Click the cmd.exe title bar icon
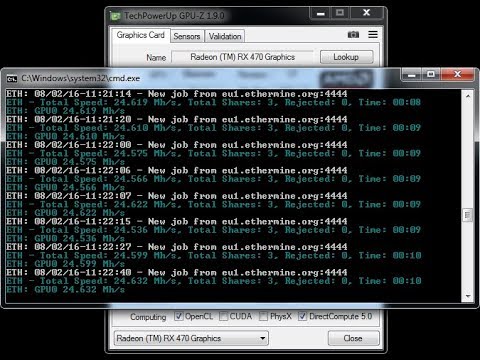The image size is (480, 360). click(12, 79)
